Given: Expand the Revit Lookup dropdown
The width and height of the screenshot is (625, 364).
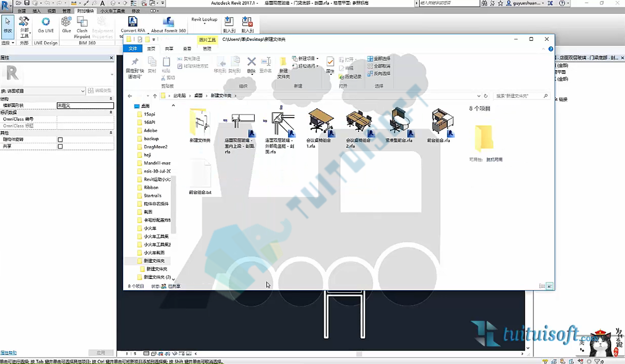Looking at the screenshot, I should point(204,21).
